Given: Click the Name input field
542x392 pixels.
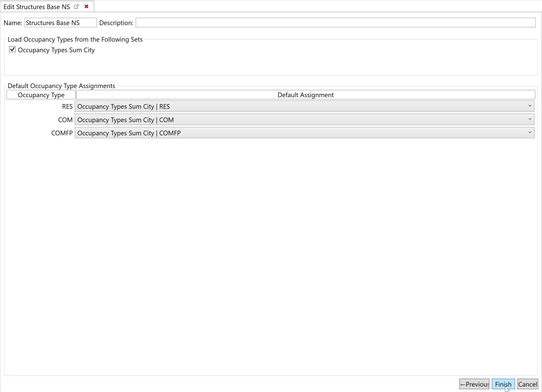Looking at the screenshot, I should pos(61,23).
